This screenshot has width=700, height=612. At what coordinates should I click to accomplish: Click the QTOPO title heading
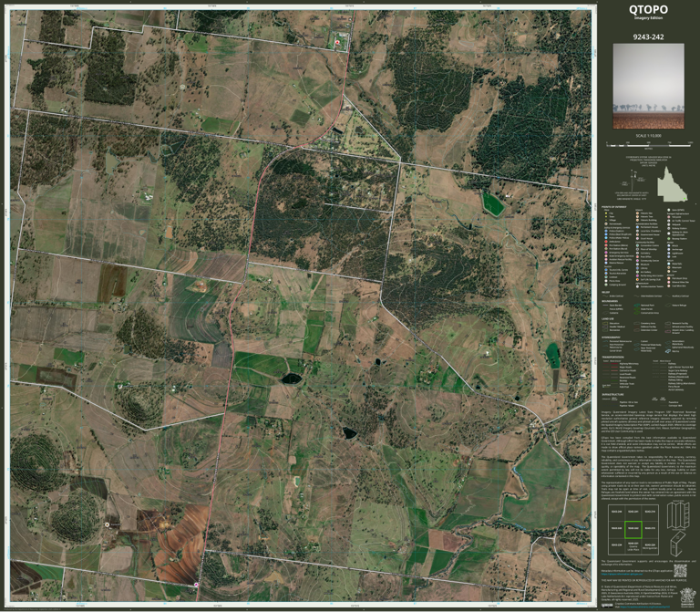pos(648,9)
